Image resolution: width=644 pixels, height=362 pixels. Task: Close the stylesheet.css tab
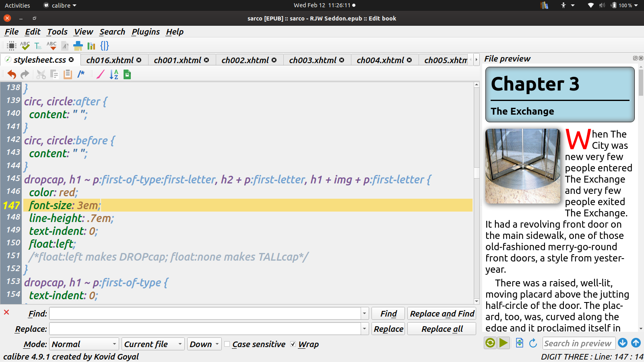click(x=71, y=60)
